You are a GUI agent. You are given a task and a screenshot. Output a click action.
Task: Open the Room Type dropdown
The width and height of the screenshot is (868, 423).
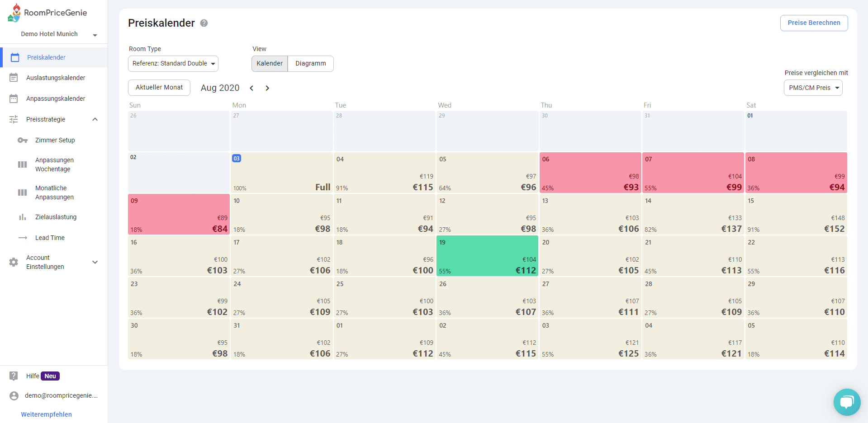tap(173, 64)
